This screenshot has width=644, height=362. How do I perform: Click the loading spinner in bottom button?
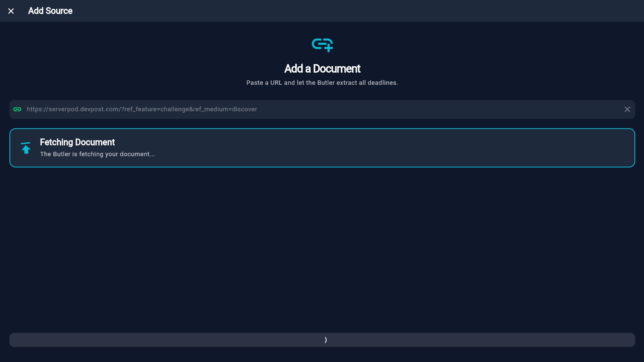point(325,340)
